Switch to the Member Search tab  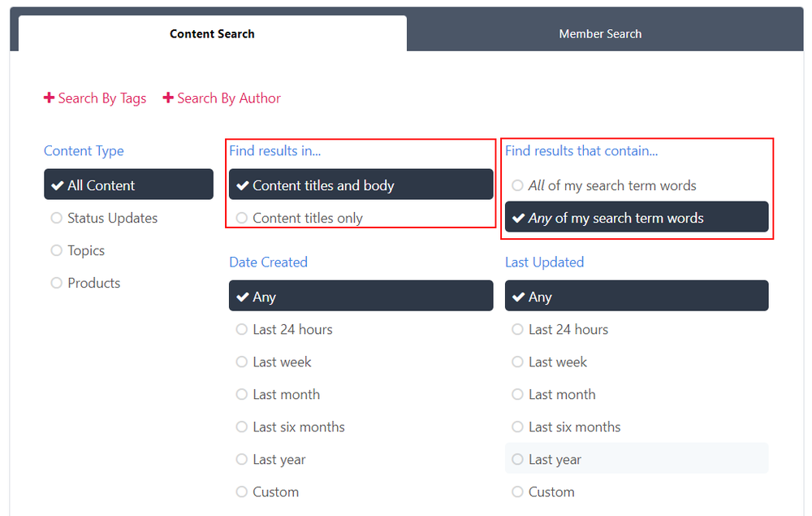click(x=600, y=34)
